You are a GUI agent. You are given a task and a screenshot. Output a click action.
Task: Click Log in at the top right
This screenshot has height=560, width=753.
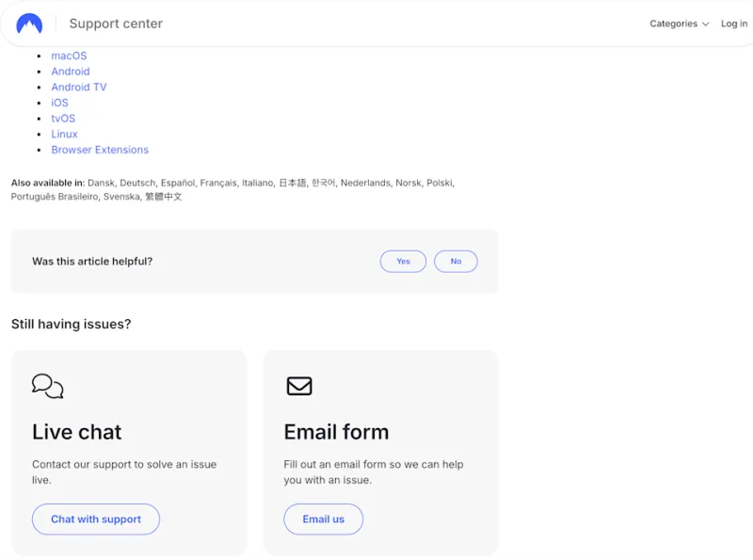[x=734, y=24]
